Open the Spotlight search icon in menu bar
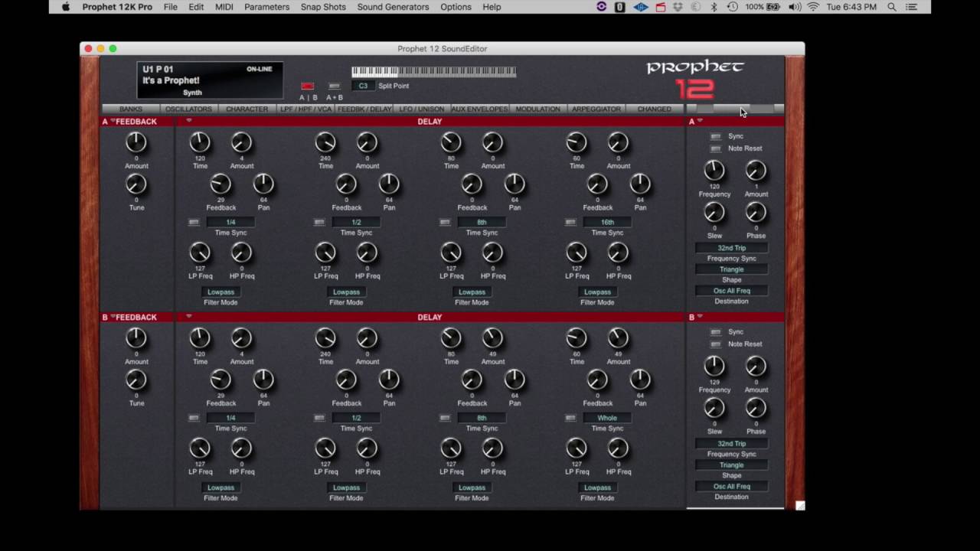The width and height of the screenshot is (980, 551). [x=892, y=7]
